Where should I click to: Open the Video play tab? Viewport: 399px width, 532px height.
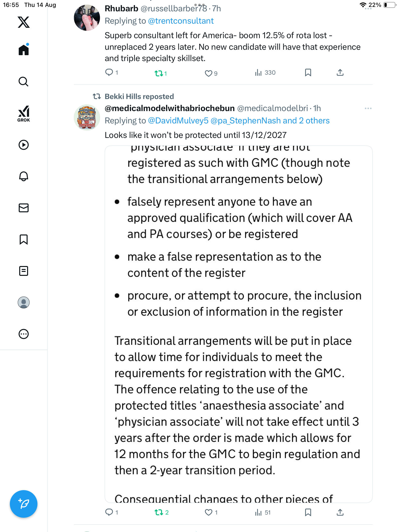point(24,145)
